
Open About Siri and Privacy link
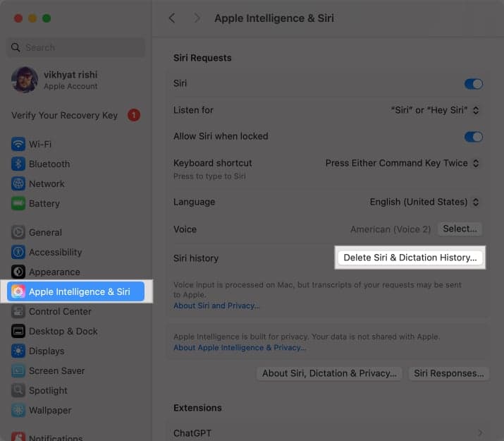coord(216,306)
